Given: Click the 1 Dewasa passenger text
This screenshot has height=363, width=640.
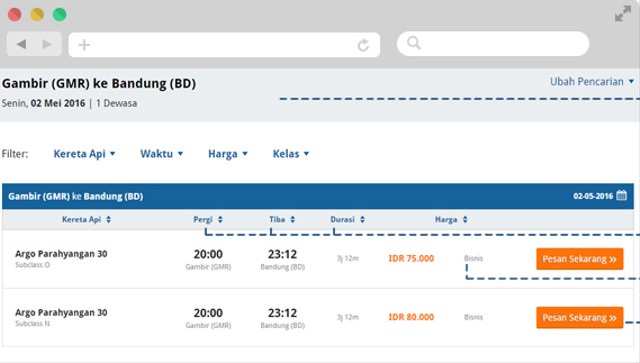Looking at the screenshot, I should tap(116, 103).
